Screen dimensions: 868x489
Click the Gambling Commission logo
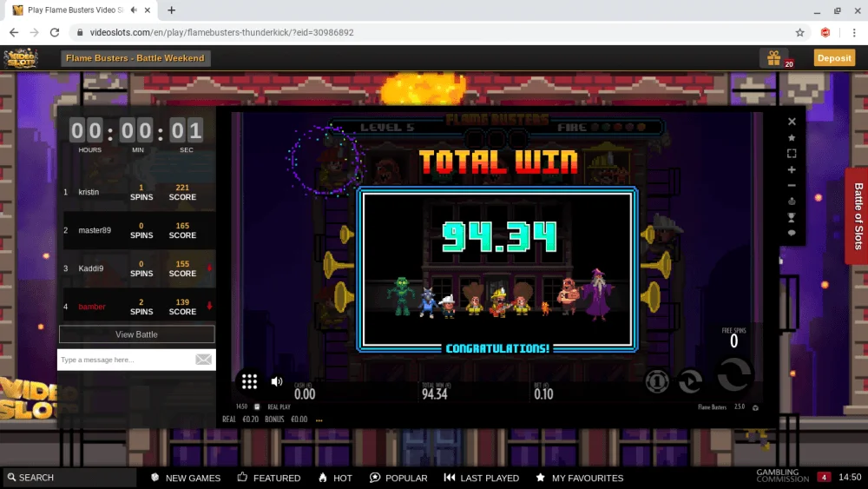782,476
